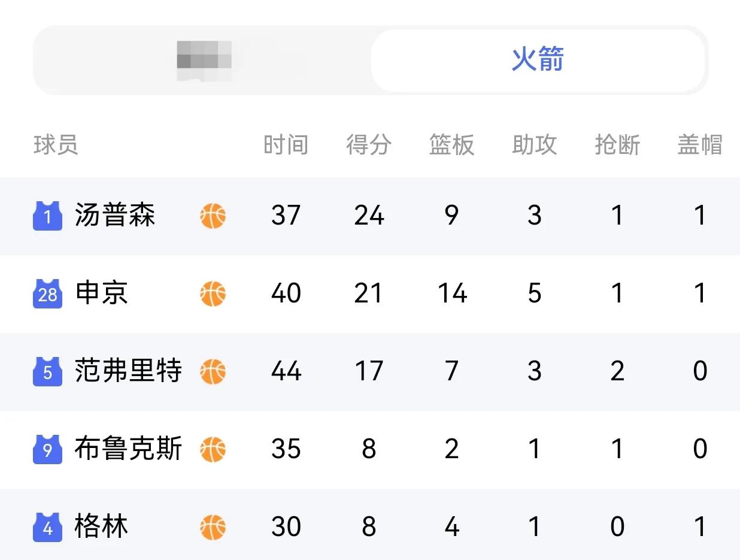
Task: Click the basketball icon beside 申京
Action: click(x=213, y=293)
